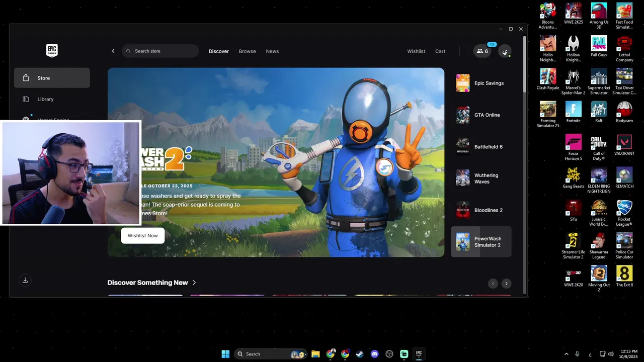Switch to the Browse tab
This screenshot has width=644, height=362.
point(247,51)
